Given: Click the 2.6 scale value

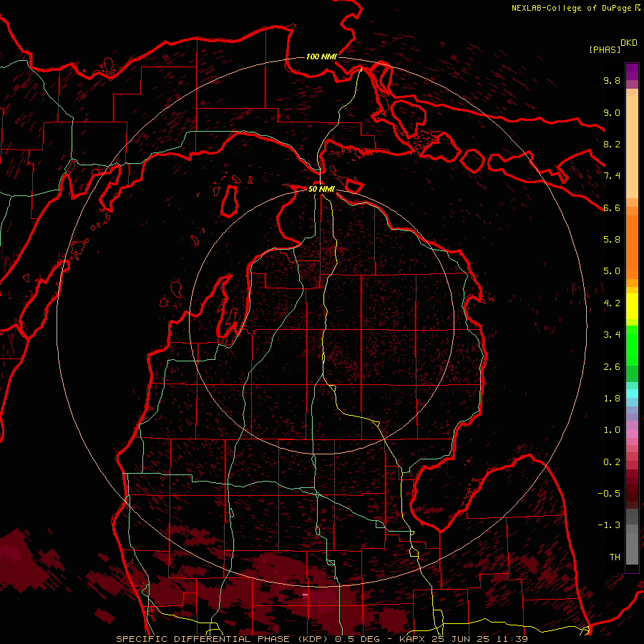Looking at the screenshot, I should [x=612, y=366].
